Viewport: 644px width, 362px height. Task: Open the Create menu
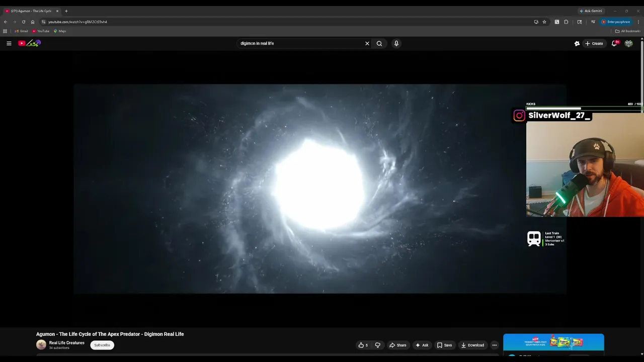point(594,43)
